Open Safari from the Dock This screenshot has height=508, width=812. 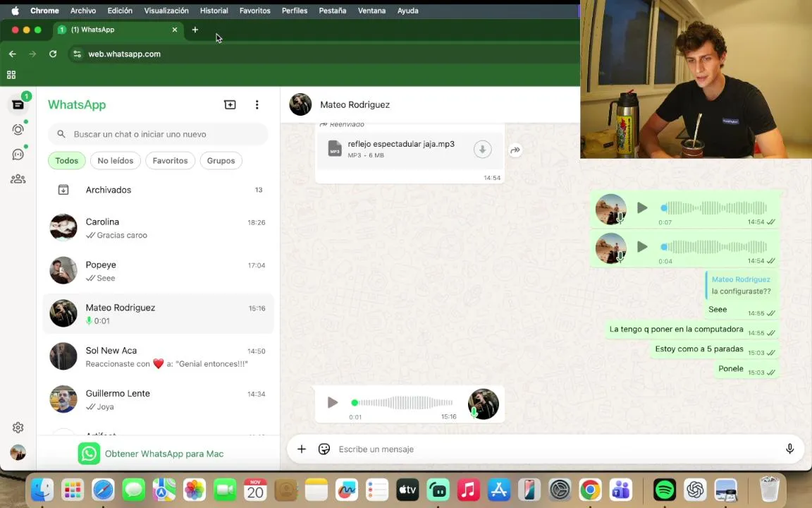[103, 490]
